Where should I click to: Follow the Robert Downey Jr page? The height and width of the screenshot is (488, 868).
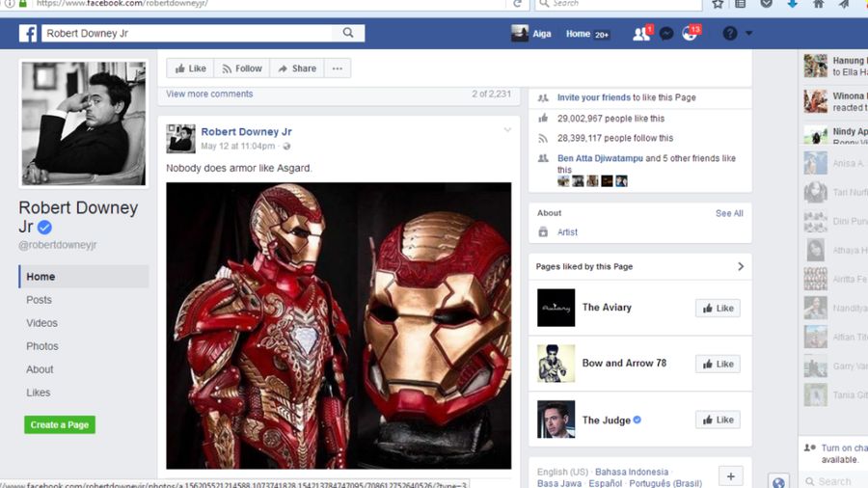(x=242, y=68)
